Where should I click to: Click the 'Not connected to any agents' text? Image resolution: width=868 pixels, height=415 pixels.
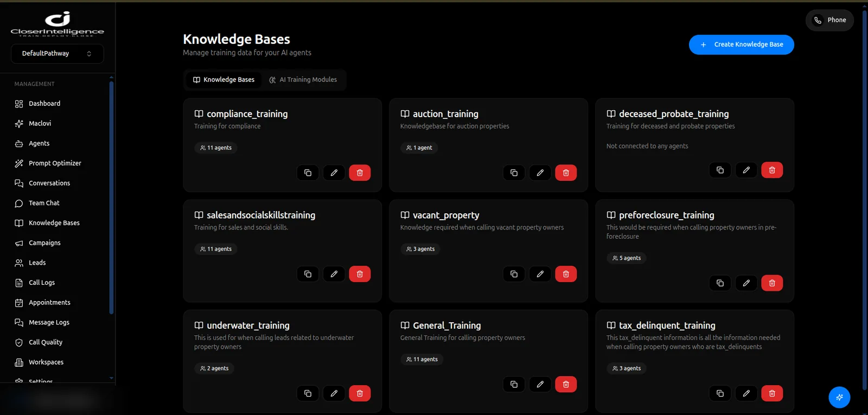(647, 146)
